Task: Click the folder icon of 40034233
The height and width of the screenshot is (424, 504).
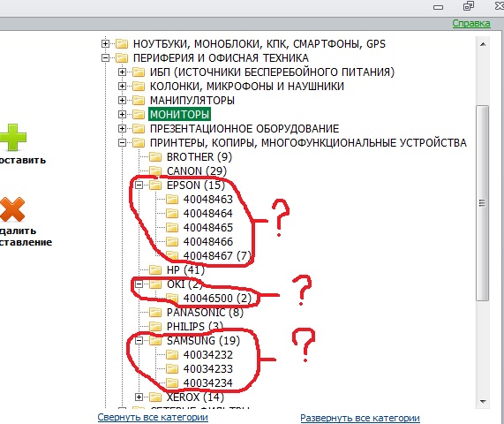Action: click(x=172, y=368)
